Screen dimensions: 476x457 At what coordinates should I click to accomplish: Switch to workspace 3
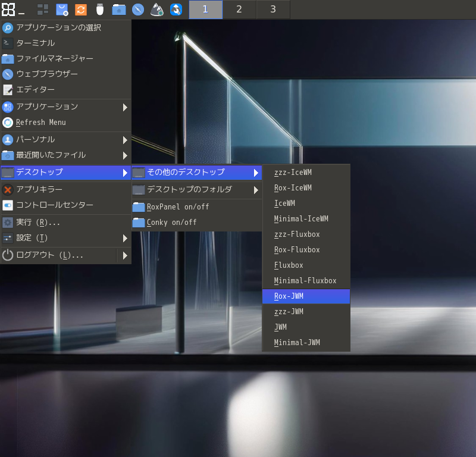(x=273, y=10)
